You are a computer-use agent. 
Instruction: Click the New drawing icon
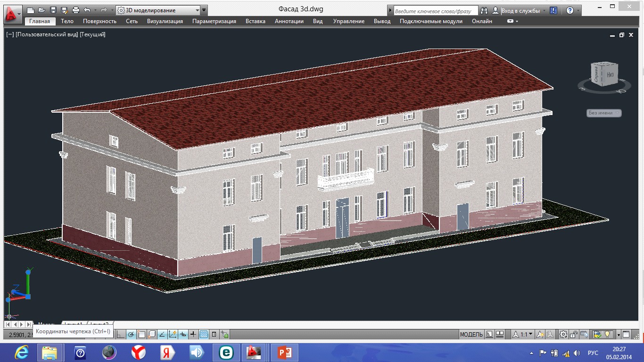[31, 10]
